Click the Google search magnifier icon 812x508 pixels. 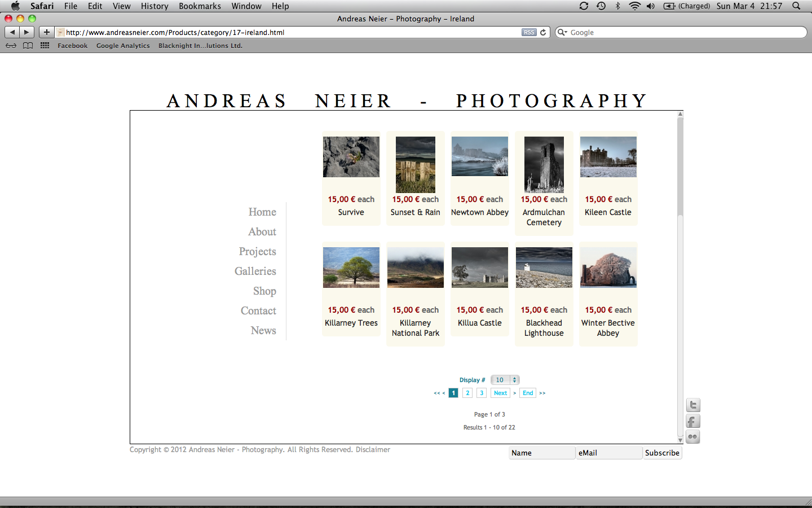pyautogui.click(x=562, y=32)
